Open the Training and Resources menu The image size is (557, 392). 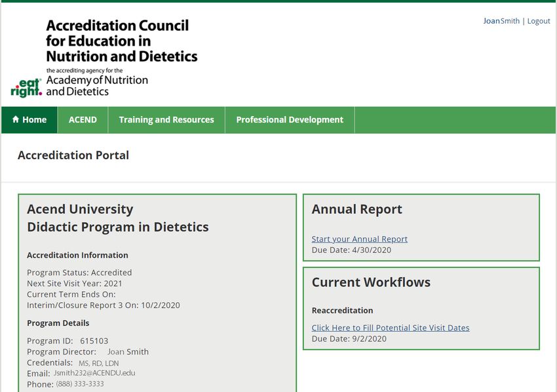coord(166,120)
